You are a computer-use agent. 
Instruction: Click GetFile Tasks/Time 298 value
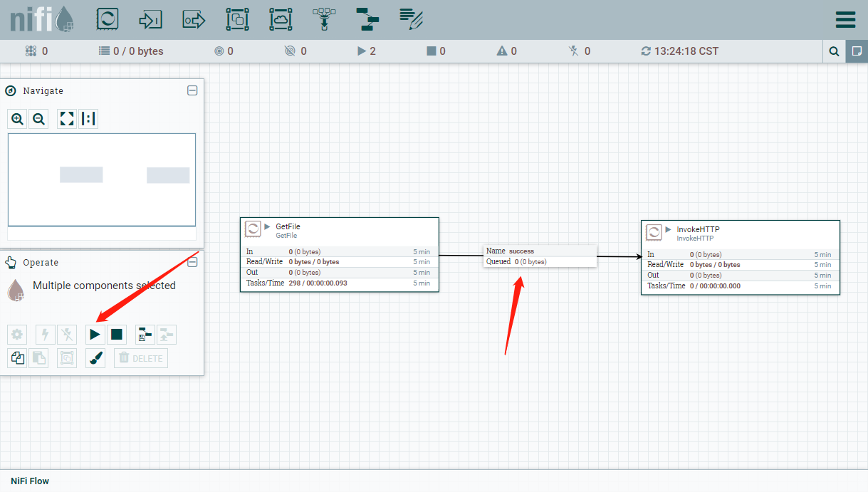point(318,283)
